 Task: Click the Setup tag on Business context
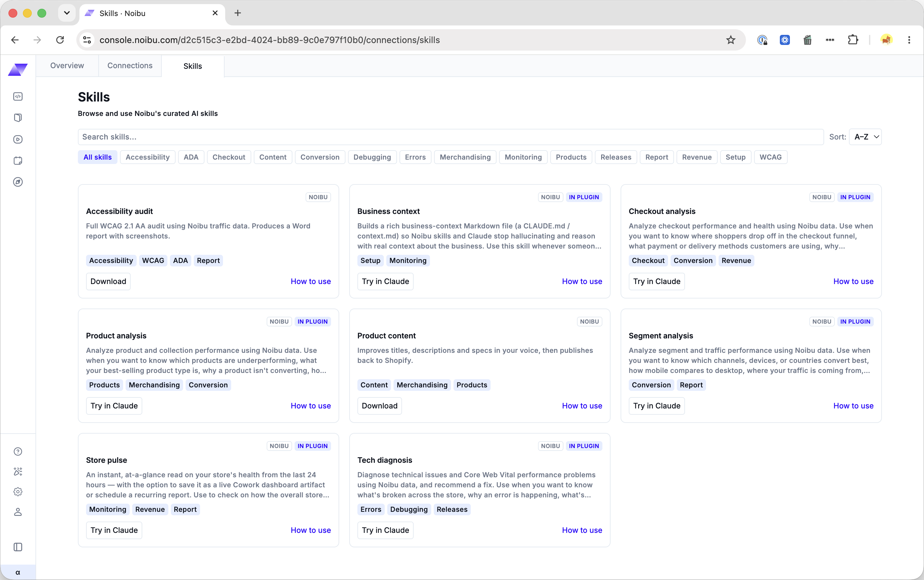pyautogui.click(x=370, y=260)
